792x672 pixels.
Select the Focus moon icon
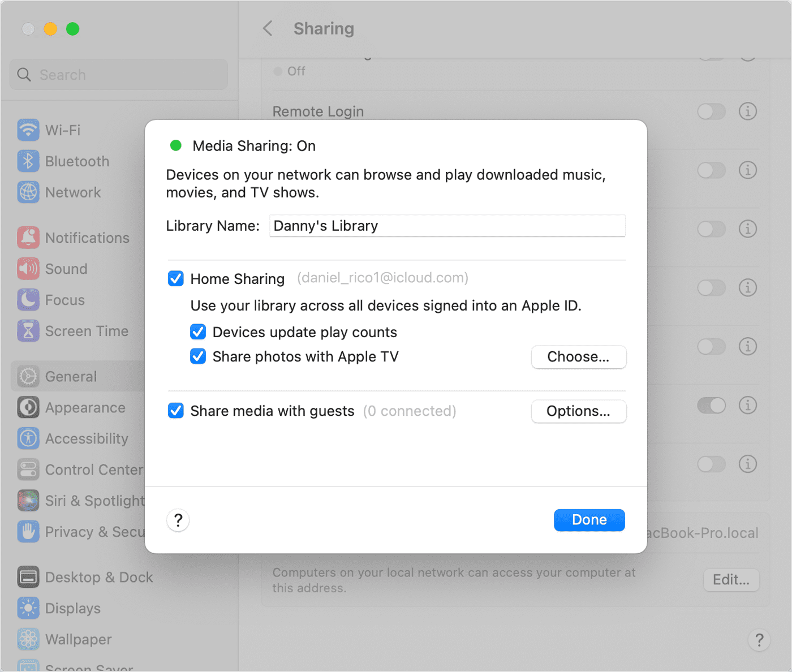(x=28, y=300)
